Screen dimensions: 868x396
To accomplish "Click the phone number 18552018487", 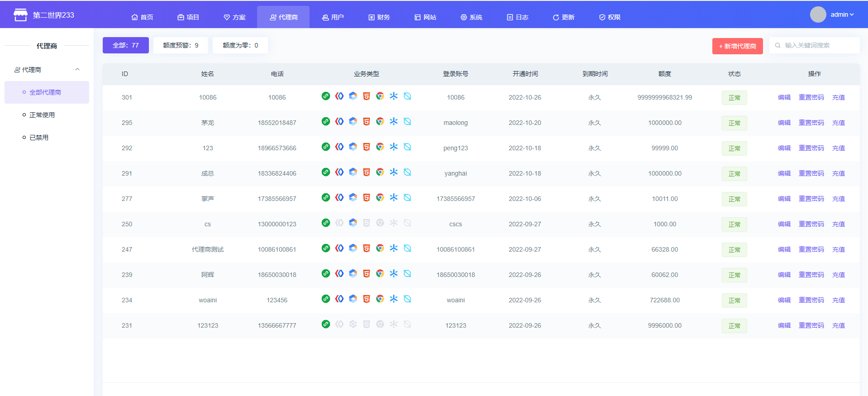I will pos(277,123).
